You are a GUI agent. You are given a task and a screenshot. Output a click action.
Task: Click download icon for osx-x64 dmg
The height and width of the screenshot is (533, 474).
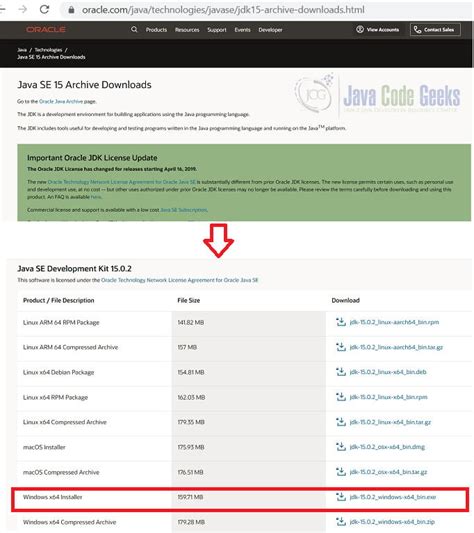pos(341,447)
